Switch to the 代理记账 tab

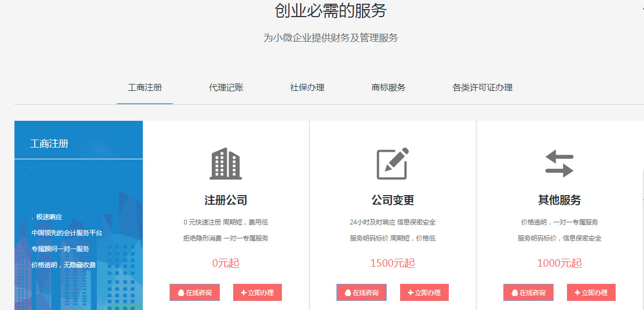[x=226, y=87]
